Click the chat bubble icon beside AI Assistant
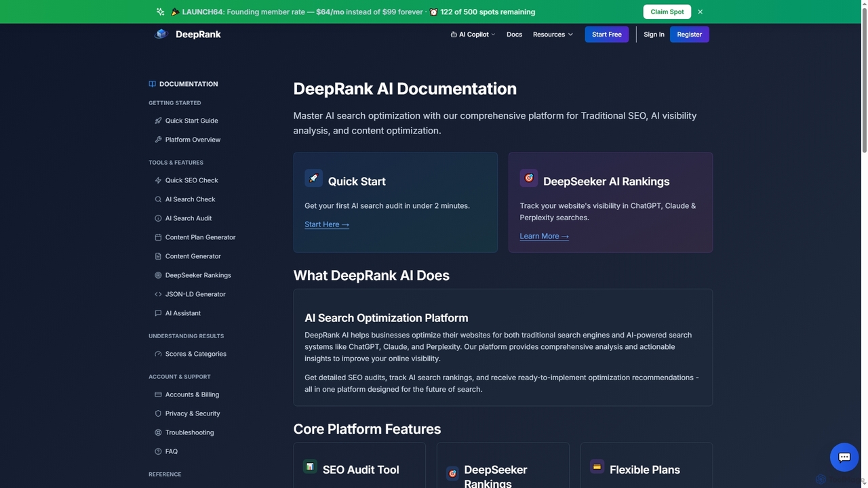The image size is (868, 488). click(158, 313)
